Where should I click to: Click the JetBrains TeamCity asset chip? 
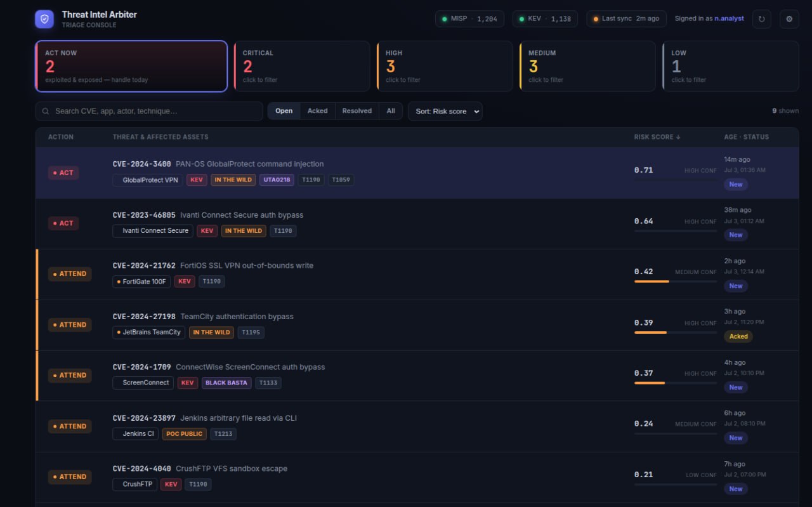pos(149,332)
